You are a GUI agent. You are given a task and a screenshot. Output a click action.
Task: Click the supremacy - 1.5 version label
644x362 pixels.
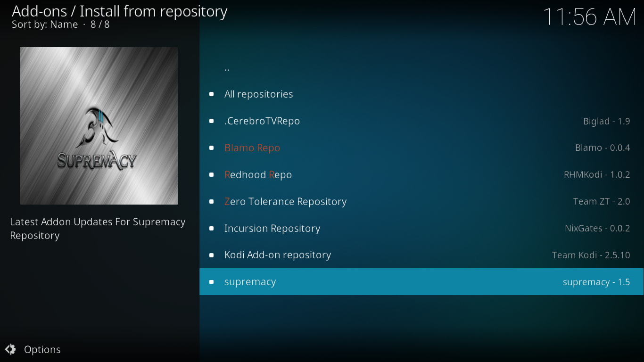(596, 282)
